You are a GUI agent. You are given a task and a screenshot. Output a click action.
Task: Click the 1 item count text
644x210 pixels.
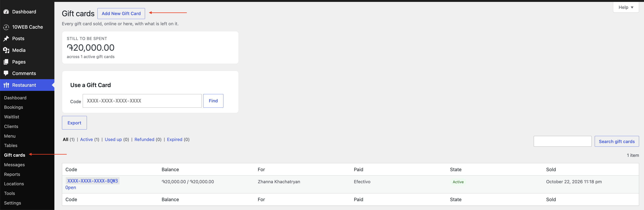coord(632,155)
